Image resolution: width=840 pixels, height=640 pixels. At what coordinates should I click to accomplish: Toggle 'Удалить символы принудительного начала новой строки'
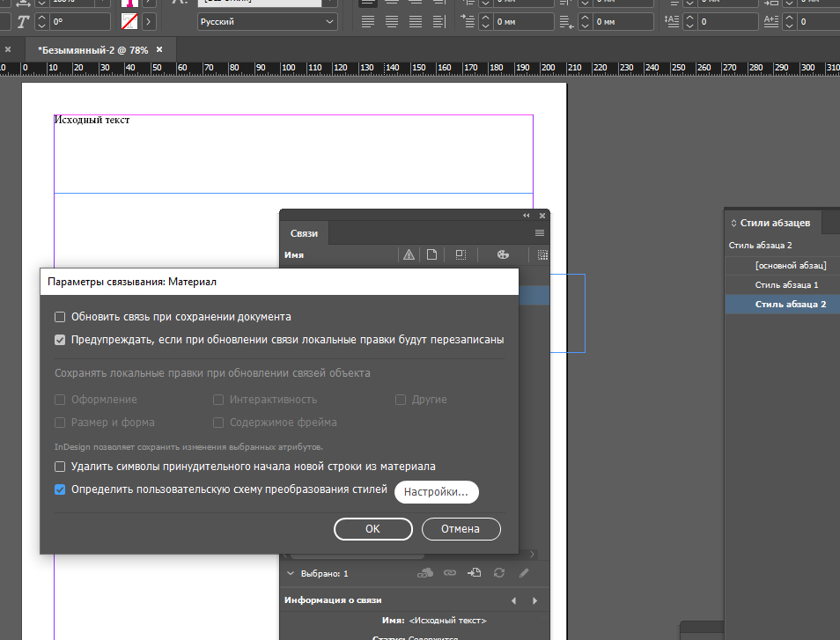point(61,467)
